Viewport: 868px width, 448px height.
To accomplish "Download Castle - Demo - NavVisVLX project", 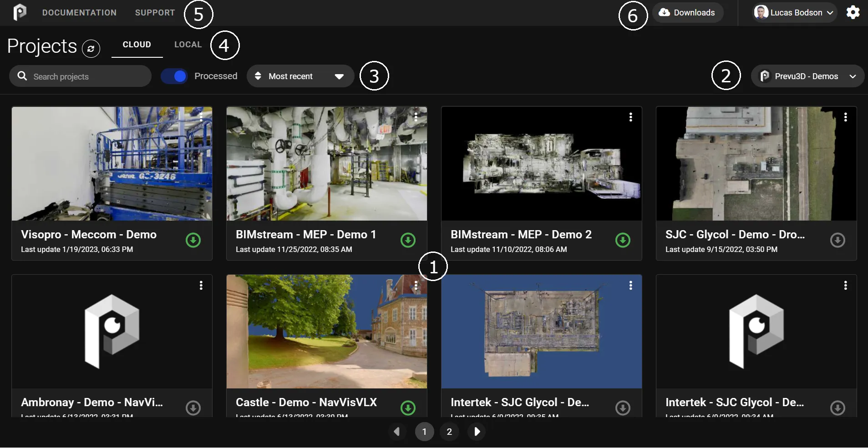I will [x=408, y=408].
